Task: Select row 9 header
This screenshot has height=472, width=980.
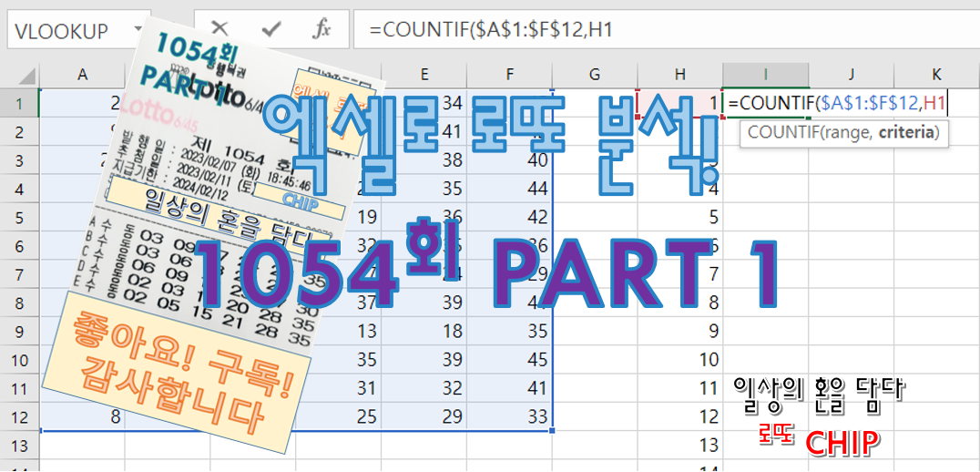Action: click(19, 332)
